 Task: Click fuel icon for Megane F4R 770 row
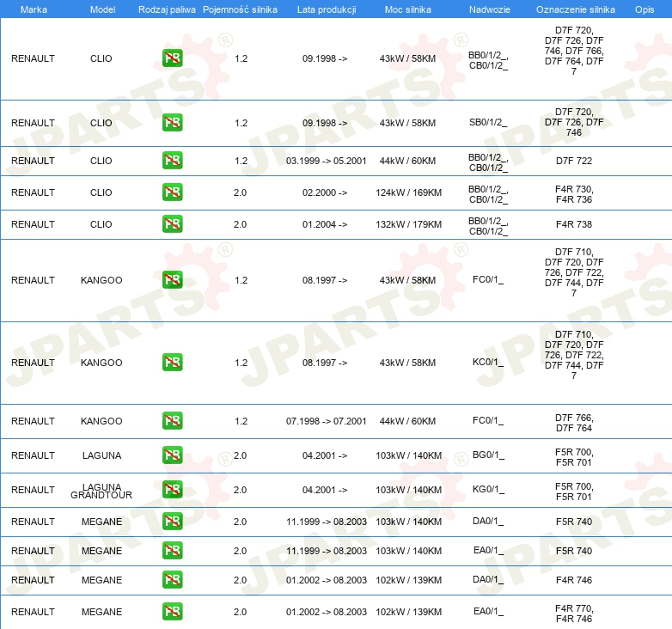click(x=173, y=612)
